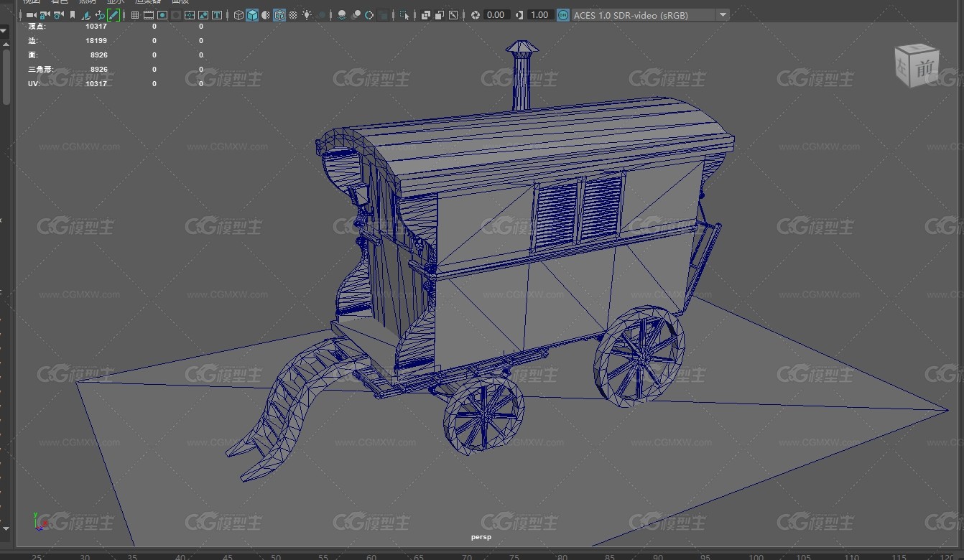Toggle the Film Gate display
Image resolution: width=964 pixels, height=560 pixels.
coord(148,15)
